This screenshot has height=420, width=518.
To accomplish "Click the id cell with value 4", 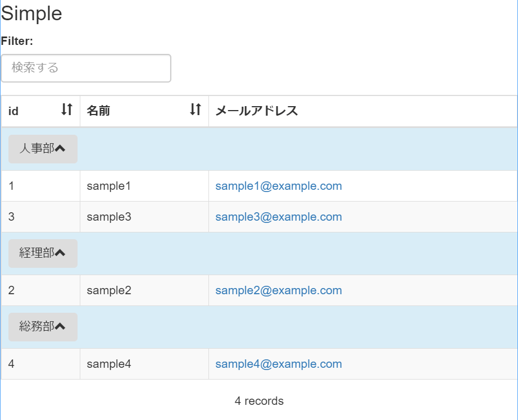I will click(x=12, y=364).
